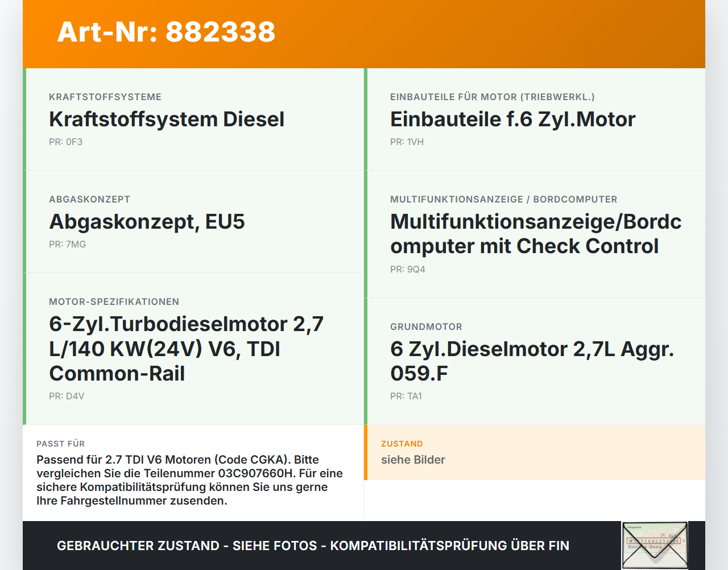Screen dimensions: 728x570
Task: Select the PASST FÜR label
Action: (x=60, y=444)
